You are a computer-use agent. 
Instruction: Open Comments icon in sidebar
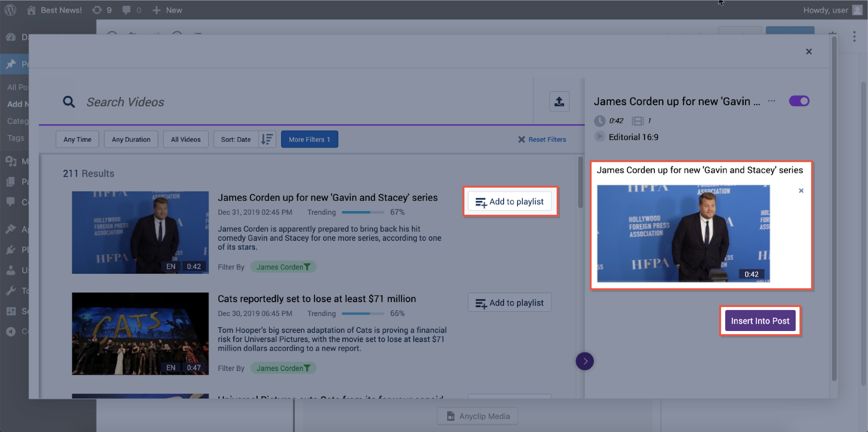pos(11,202)
